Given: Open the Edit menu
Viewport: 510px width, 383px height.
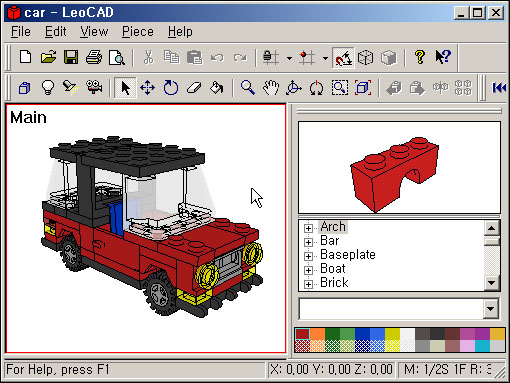Looking at the screenshot, I should point(56,32).
